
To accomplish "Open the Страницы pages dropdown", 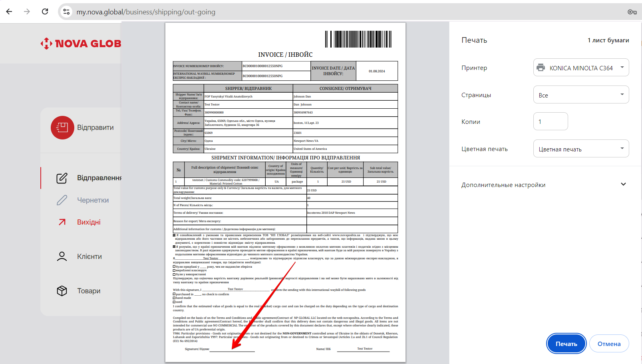I will click(581, 95).
